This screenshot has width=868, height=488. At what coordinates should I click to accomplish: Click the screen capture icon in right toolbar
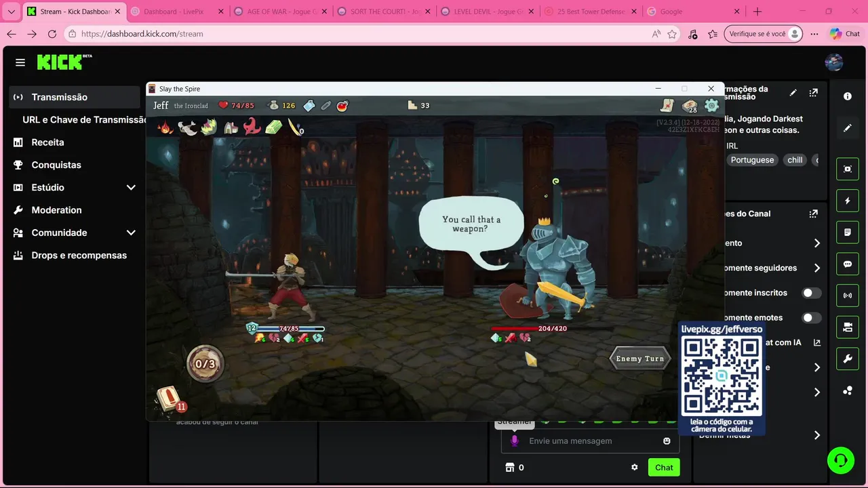pos(848,169)
